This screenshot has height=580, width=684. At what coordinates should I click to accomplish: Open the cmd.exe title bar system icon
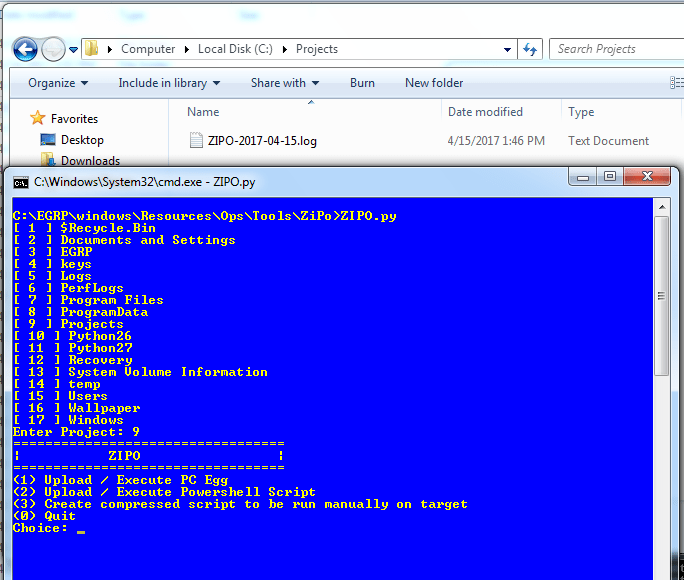[20, 181]
